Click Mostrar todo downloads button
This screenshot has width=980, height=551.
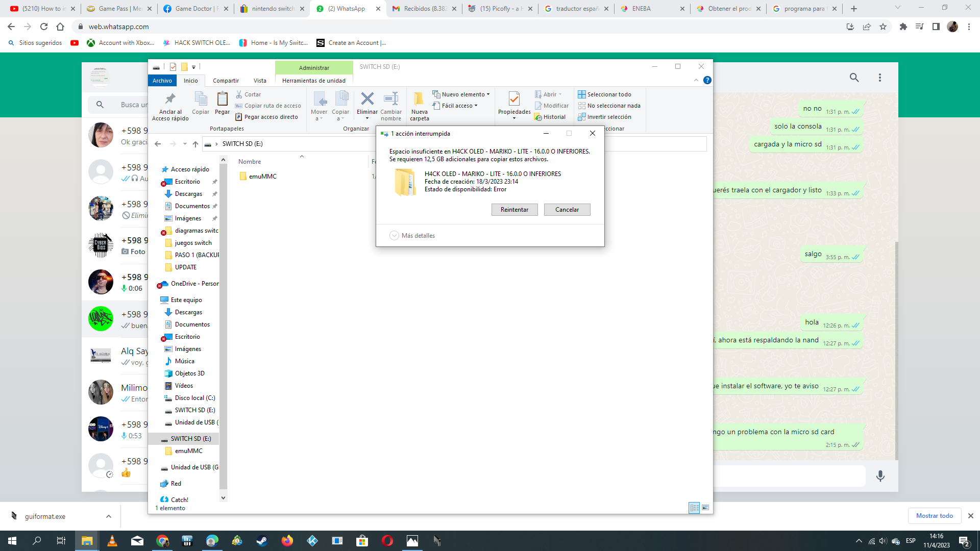coord(935,516)
